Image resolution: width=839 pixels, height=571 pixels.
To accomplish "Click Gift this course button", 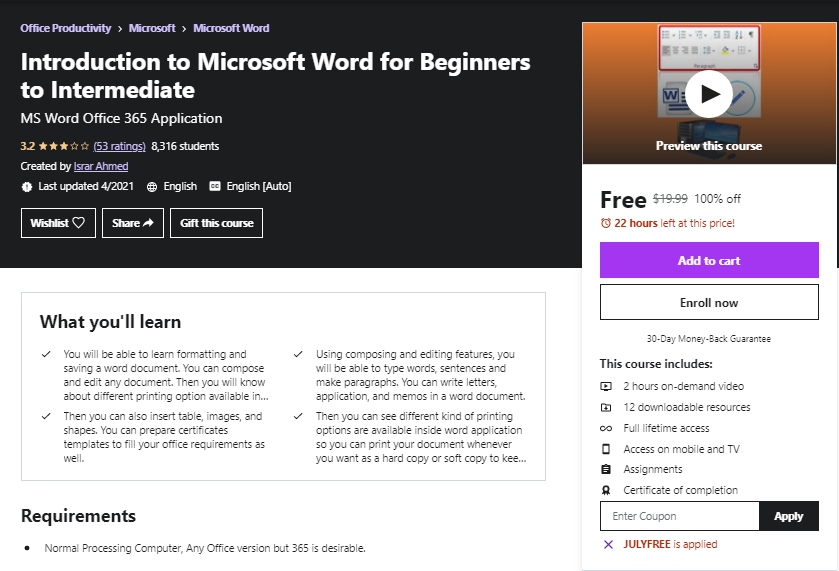I will coord(217,223).
